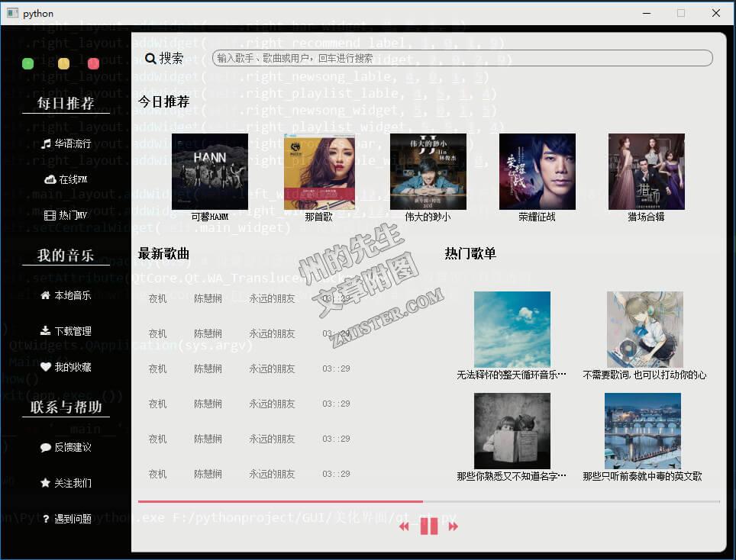Select 每日推荐 sidebar heading
This screenshot has height=560, width=736.
[66, 103]
